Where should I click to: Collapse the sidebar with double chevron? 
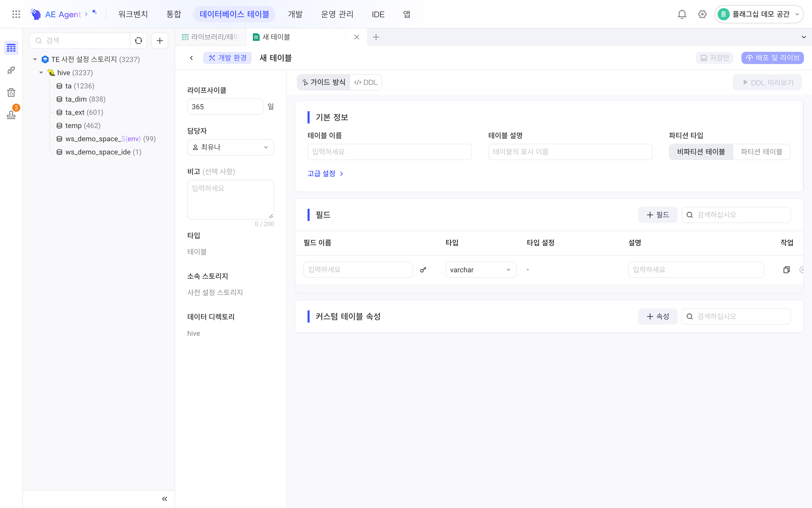[164, 499]
